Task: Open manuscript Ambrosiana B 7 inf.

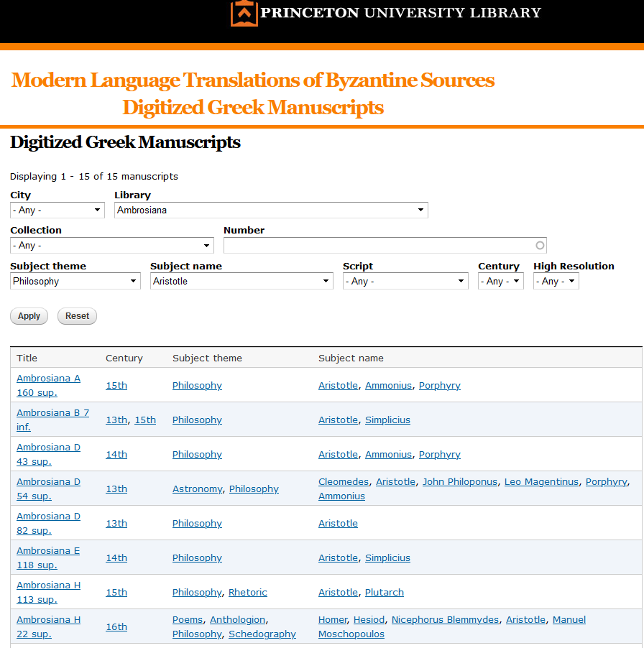Action: [x=52, y=420]
